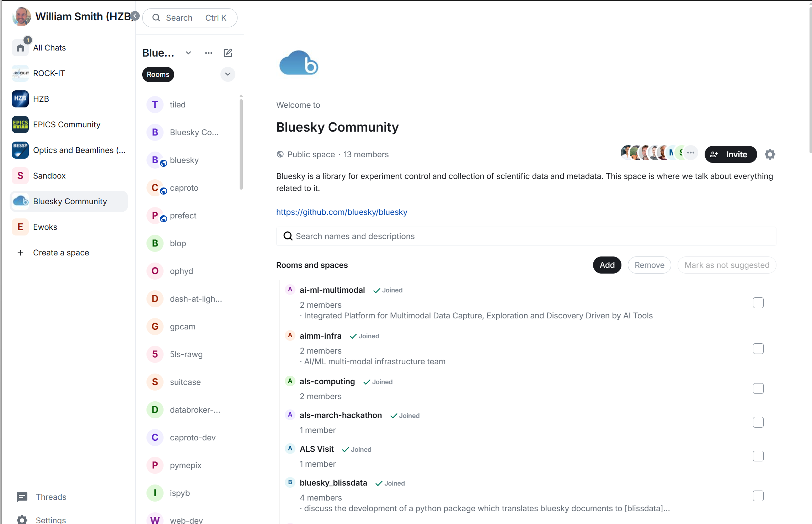Image resolution: width=812 pixels, height=524 pixels.
Task: Tick checkbox for aimm-infra room
Action: [758, 349]
